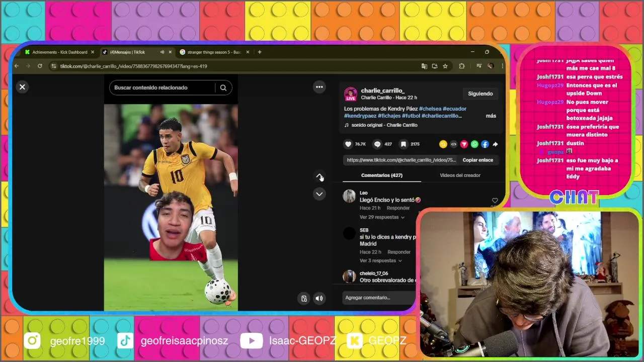The width and height of the screenshot is (644, 362).
Task: Bookmark this page with the star icon
Action: [445, 66]
